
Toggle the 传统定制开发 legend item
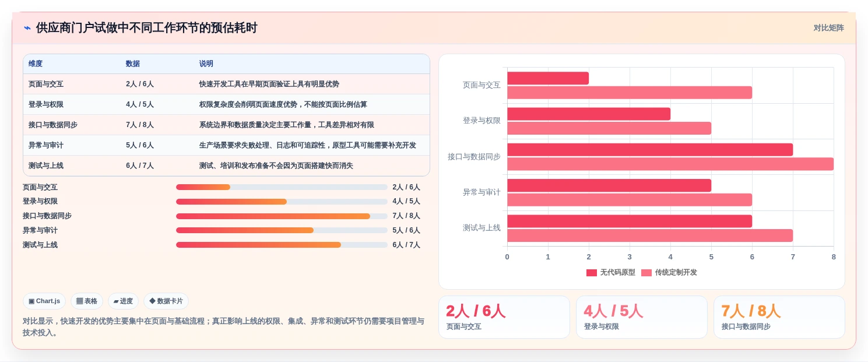pos(669,272)
